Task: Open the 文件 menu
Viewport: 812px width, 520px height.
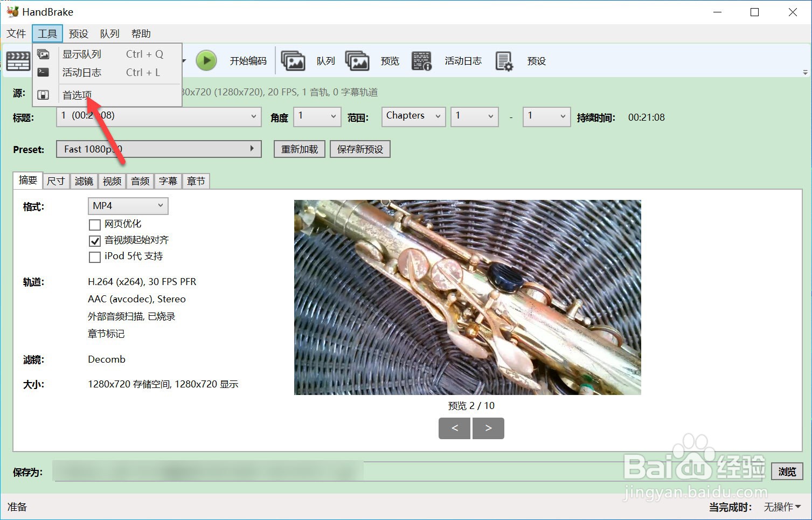Action: (x=16, y=33)
